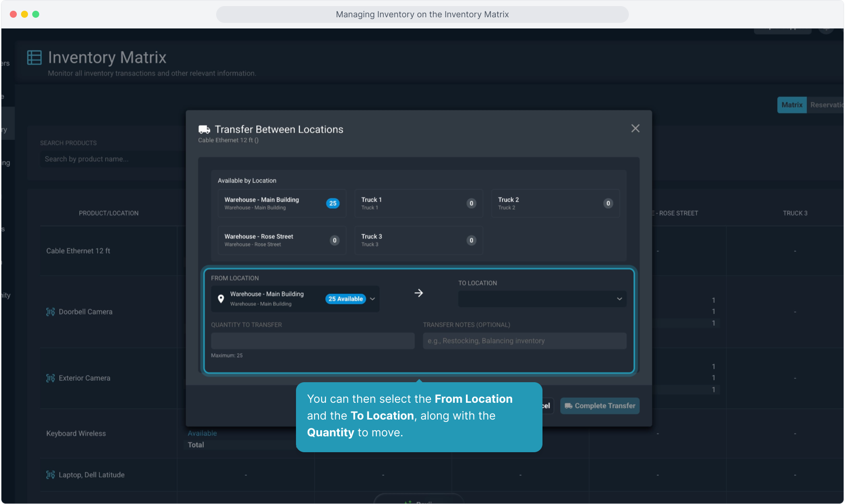Expand the From Location dropdown

coord(372,299)
